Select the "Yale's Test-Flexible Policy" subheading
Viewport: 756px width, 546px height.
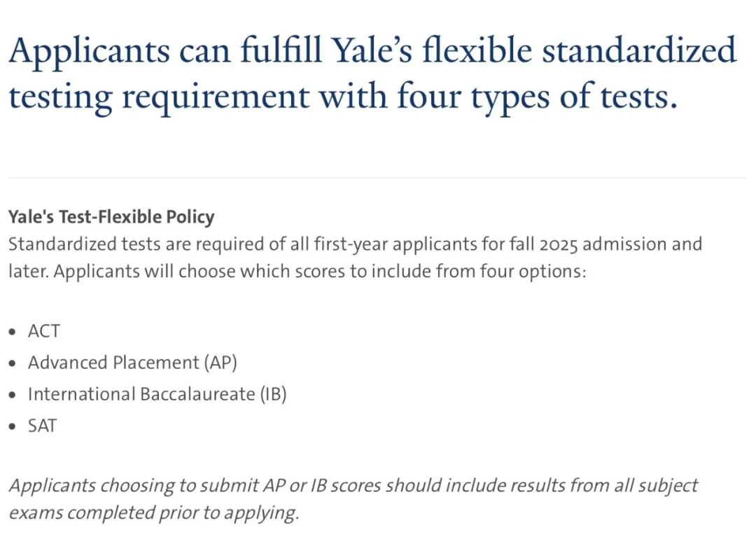pyautogui.click(x=111, y=218)
